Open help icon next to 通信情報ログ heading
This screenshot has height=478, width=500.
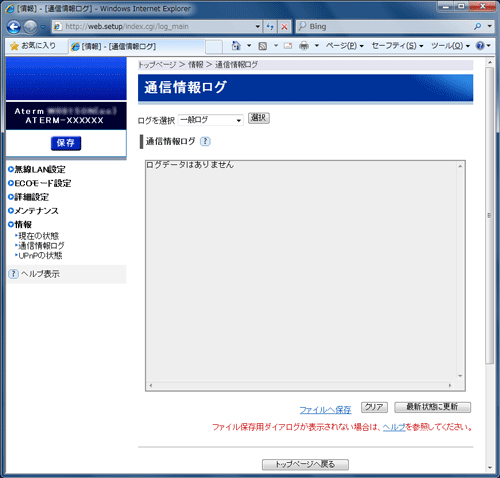pyautogui.click(x=205, y=141)
